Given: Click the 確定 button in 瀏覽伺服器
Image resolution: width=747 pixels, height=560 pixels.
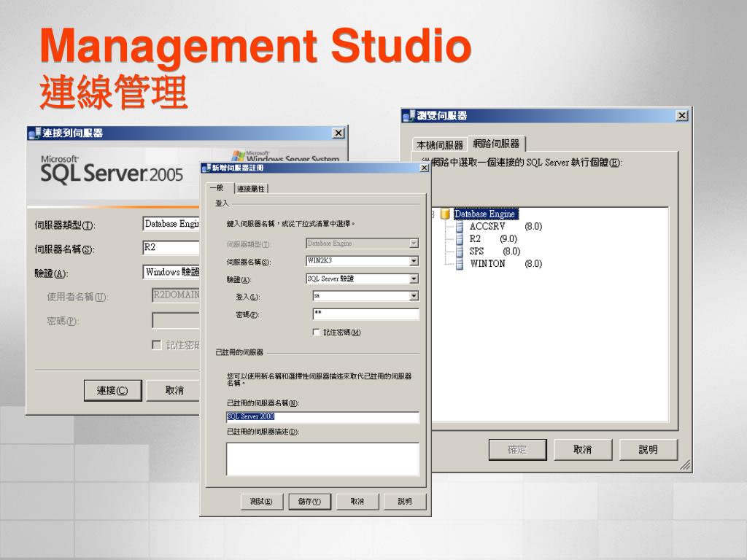Looking at the screenshot, I should point(517,449).
